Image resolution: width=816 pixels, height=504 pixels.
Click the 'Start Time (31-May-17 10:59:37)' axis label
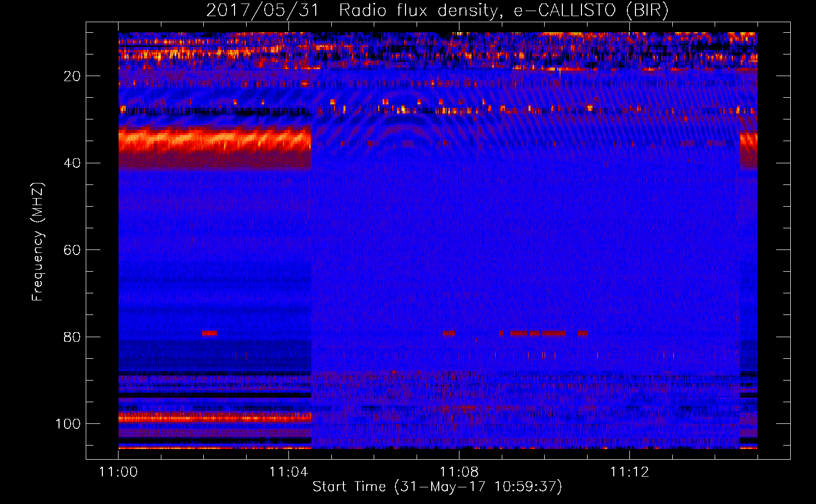tap(437, 486)
